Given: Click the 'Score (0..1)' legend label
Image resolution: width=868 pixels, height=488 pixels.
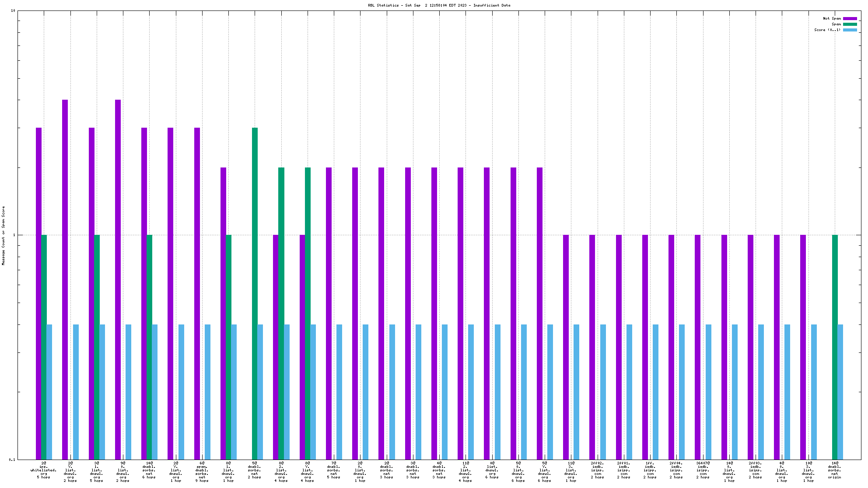Looking at the screenshot, I should (827, 30).
